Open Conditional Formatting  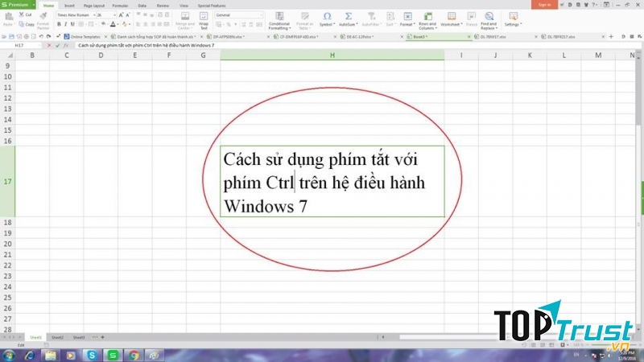point(279,21)
